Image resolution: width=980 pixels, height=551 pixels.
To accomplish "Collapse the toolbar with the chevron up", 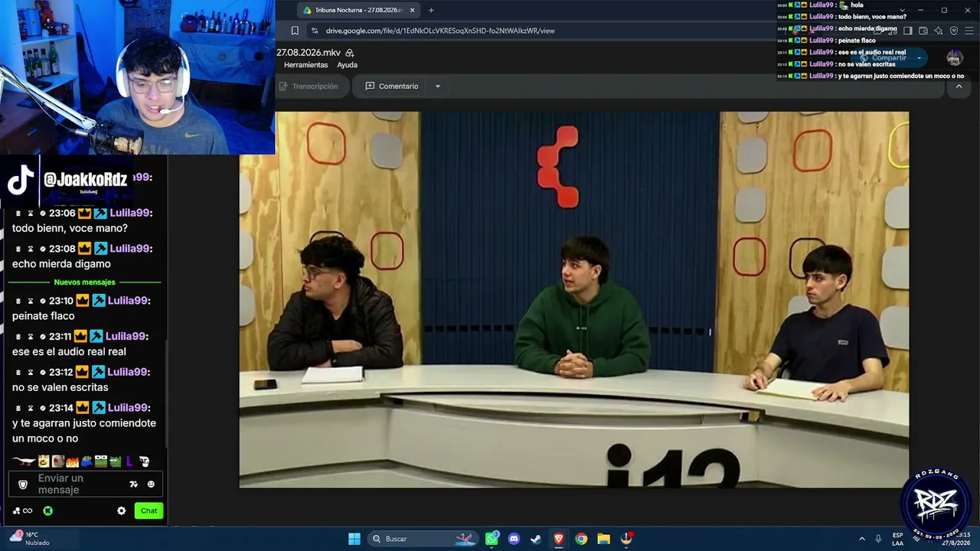I will 959,86.
